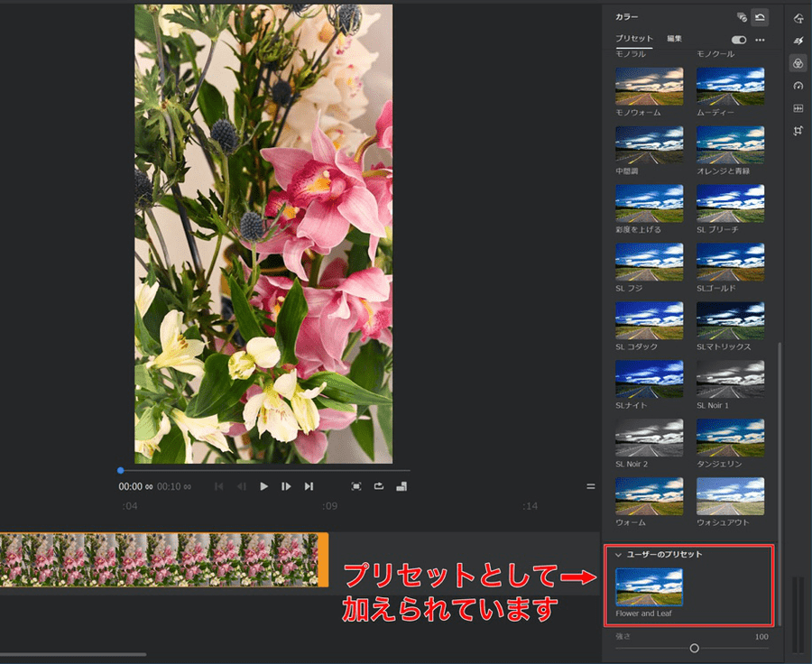Screen dimensions: 812x664
Task: Select the Color panel icon in sidebar
Action: (798, 63)
